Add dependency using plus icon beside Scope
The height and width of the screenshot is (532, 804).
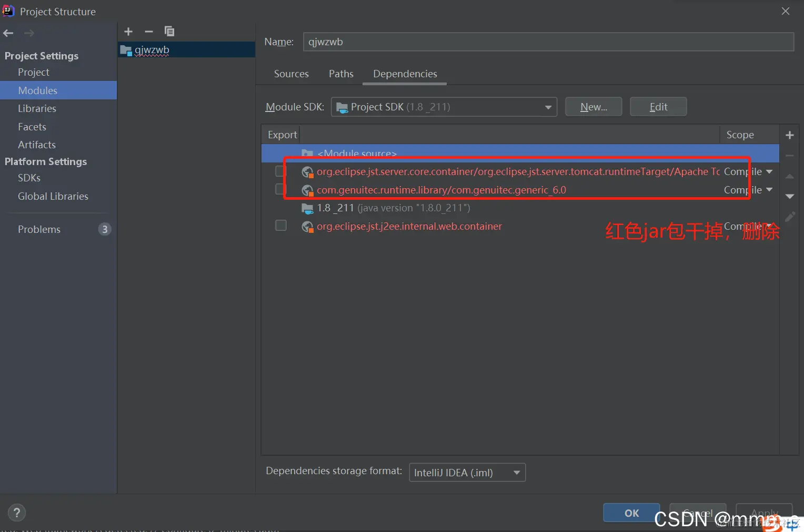coord(789,135)
